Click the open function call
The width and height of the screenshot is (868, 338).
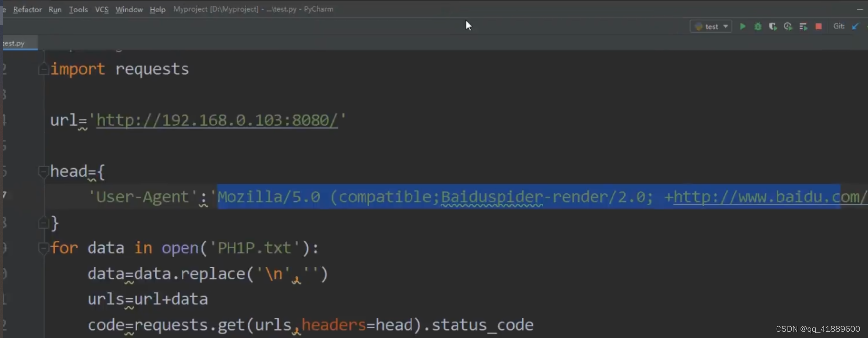point(180,247)
